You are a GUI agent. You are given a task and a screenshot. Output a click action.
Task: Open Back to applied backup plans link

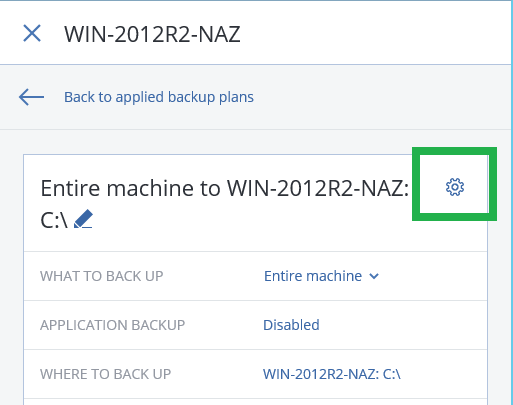click(159, 97)
